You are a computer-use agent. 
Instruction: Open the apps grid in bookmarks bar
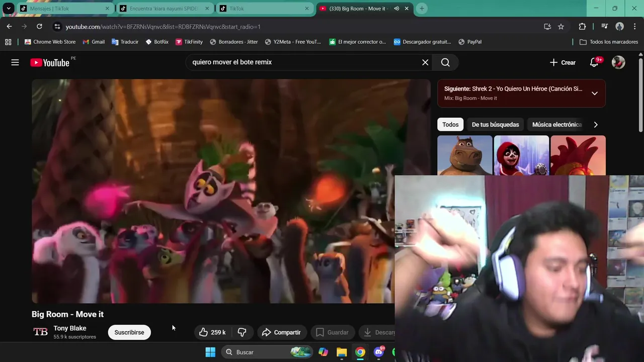pyautogui.click(x=8, y=42)
